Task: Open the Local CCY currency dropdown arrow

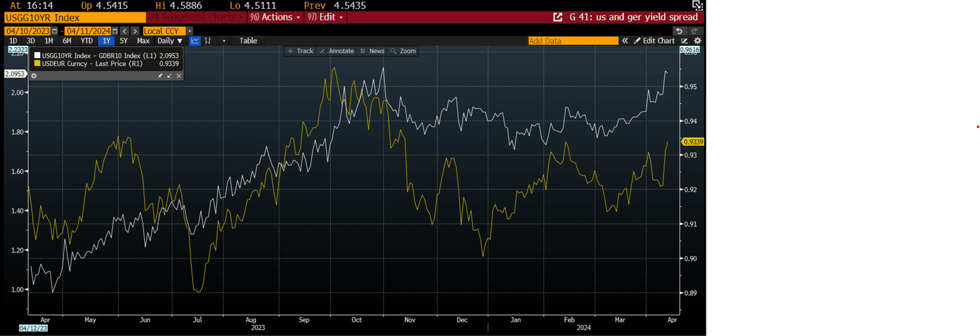Action: tap(189, 31)
